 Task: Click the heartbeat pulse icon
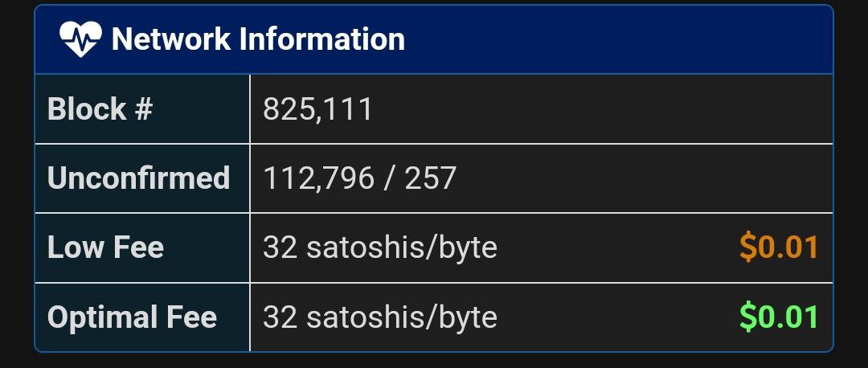80,39
